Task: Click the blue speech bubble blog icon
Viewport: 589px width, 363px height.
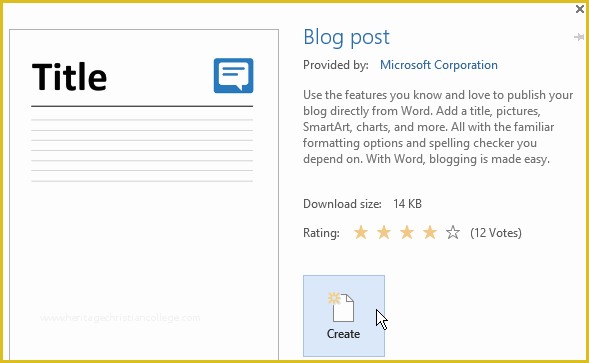Action: tap(233, 76)
